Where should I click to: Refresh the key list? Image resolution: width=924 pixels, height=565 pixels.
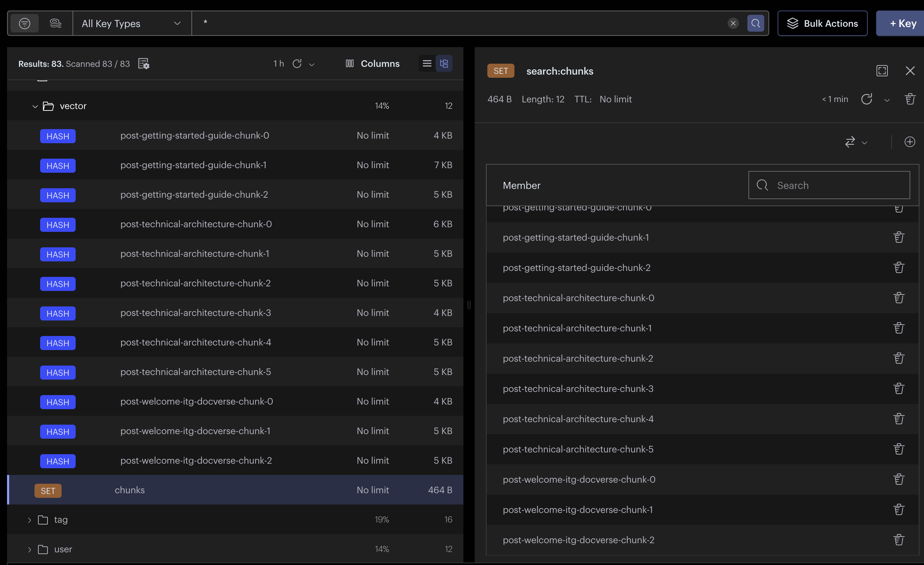pos(297,64)
